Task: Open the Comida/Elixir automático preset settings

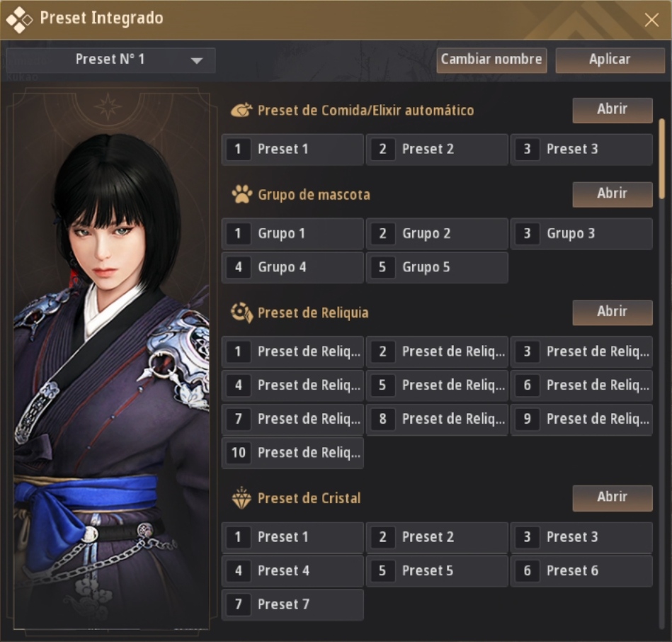Action: tap(612, 110)
